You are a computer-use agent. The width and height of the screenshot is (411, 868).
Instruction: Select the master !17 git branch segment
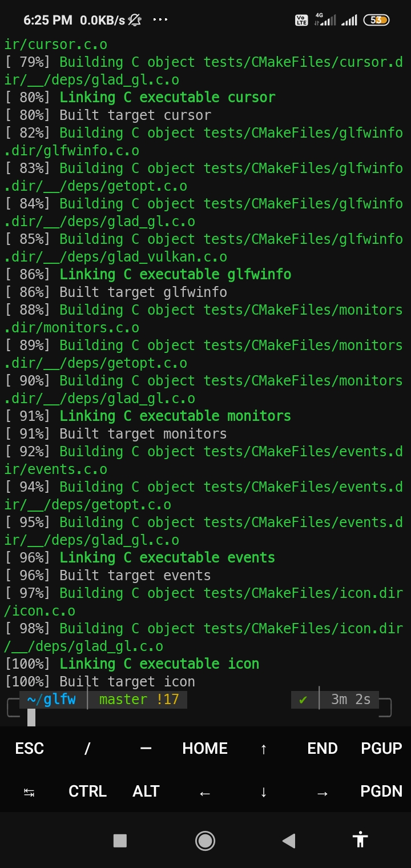pyautogui.click(x=138, y=699)
